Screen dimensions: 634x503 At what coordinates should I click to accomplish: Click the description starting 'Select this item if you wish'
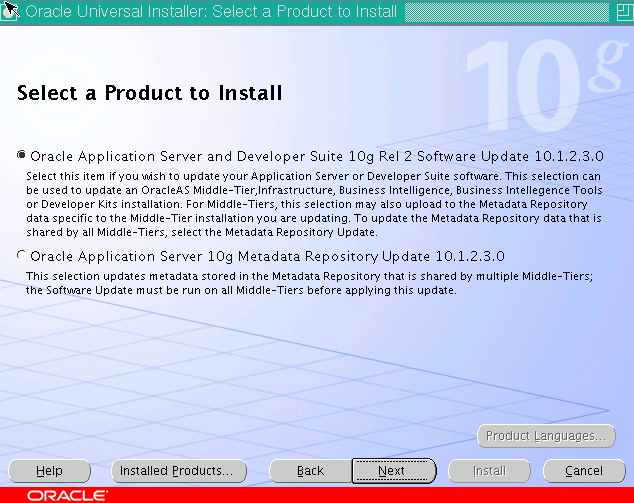pyautogui.click(x=314, y=204)
